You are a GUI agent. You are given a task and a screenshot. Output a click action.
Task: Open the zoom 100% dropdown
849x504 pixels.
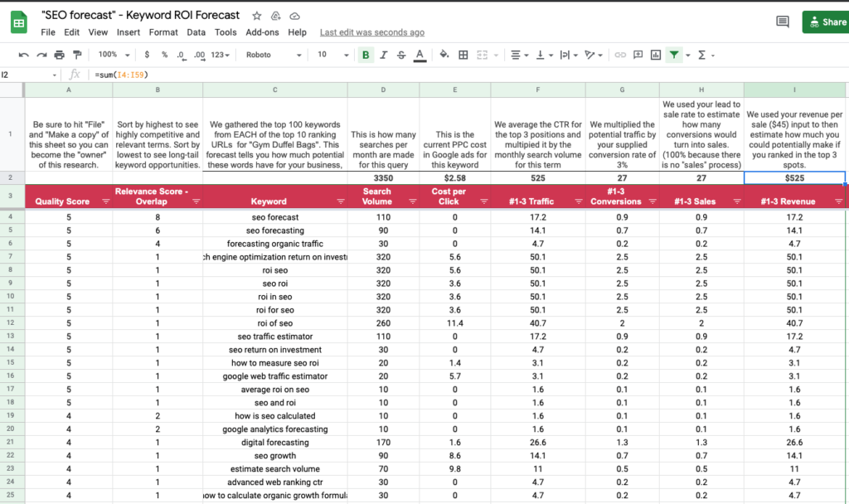114,55
